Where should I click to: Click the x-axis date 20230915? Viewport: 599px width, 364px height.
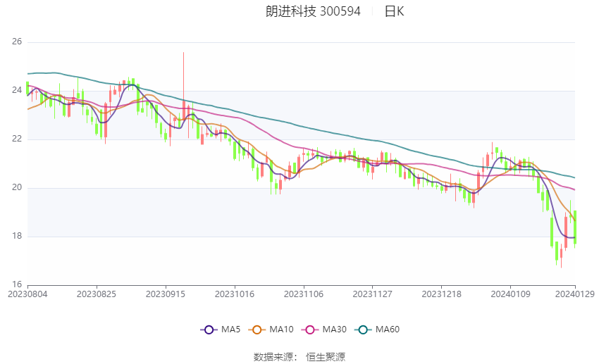[x=166, y=294]
